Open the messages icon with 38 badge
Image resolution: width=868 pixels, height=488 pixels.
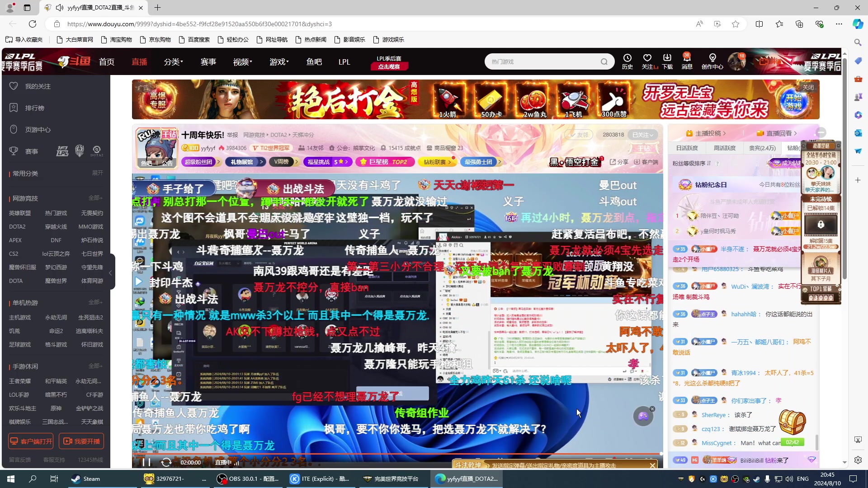point(687,61)
